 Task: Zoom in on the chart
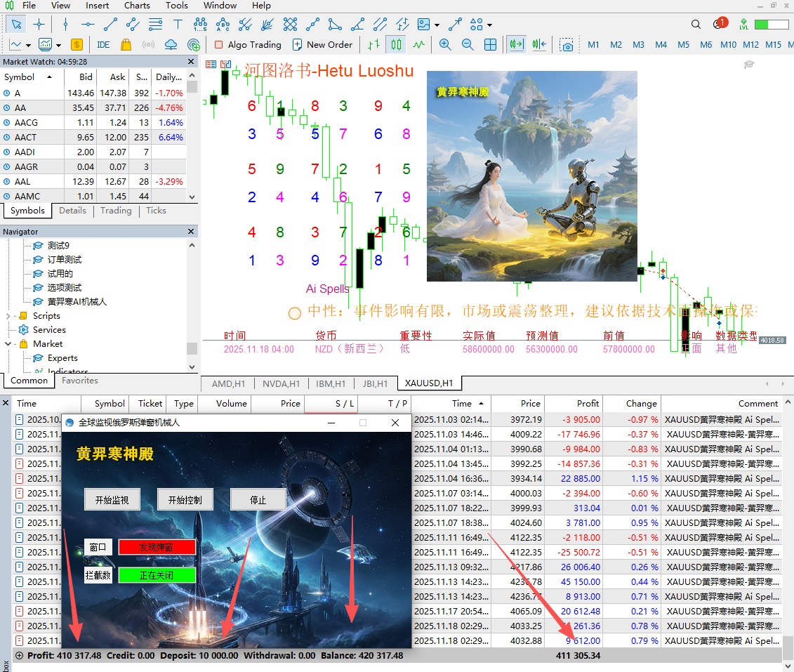tap(444, 44)
